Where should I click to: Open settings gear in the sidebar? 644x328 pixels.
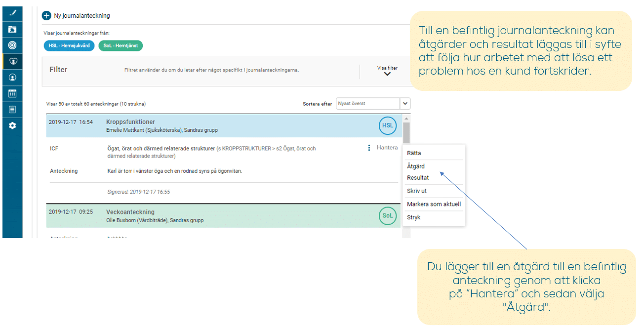point(12,125)
